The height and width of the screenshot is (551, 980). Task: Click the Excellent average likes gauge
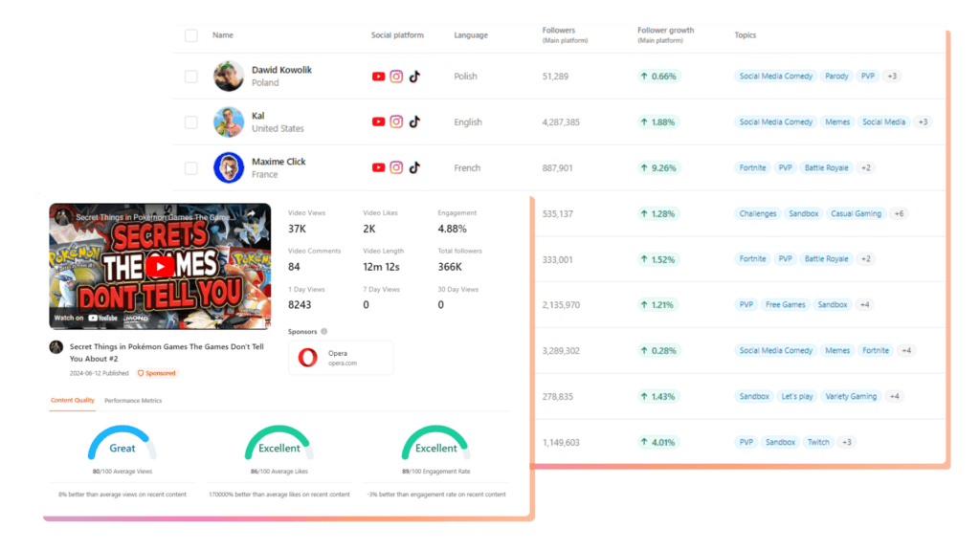pos(279,444)
